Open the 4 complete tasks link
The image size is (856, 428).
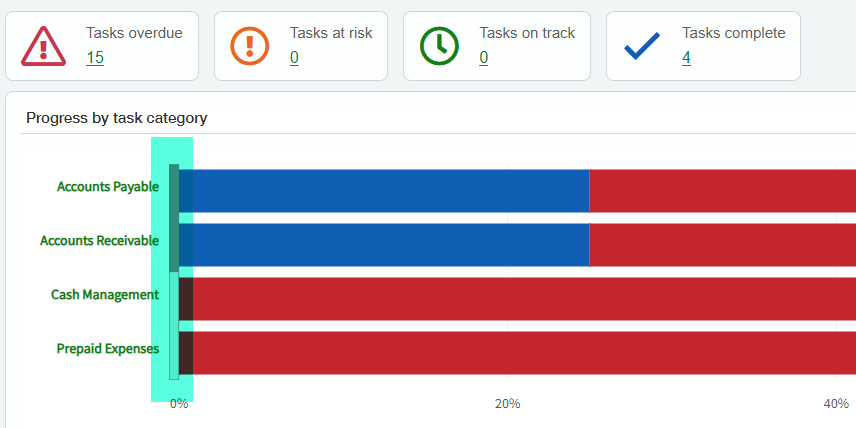pyautogui.click(x=686, y=57)
